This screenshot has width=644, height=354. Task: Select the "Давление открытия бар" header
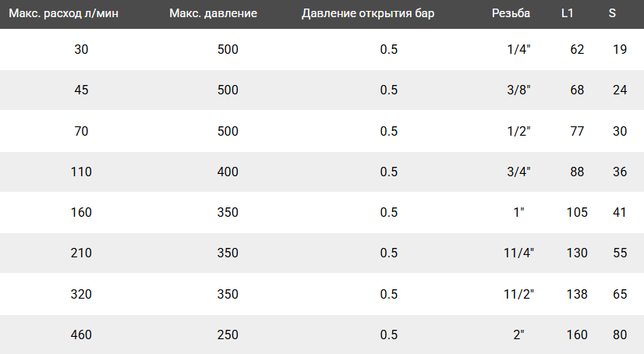point(369,14)
